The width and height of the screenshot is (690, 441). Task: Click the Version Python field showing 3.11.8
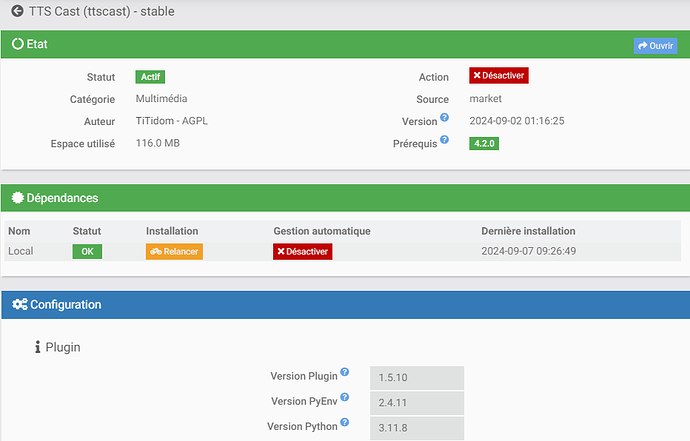[417, 428]
